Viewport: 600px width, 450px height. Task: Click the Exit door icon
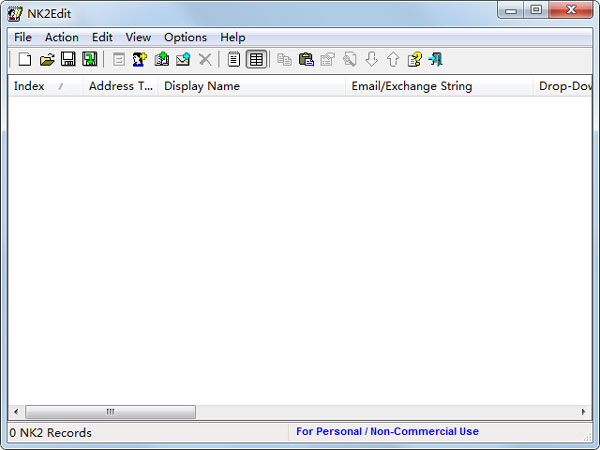point(436,60)
